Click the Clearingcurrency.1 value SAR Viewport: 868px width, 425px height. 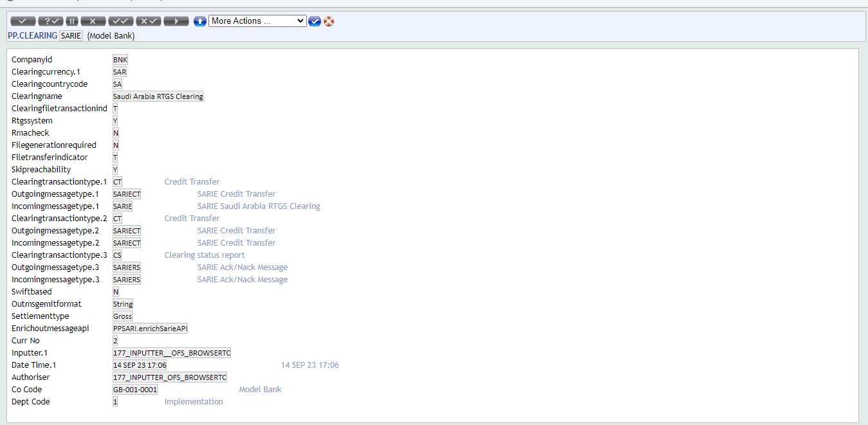tap(120, 72)
